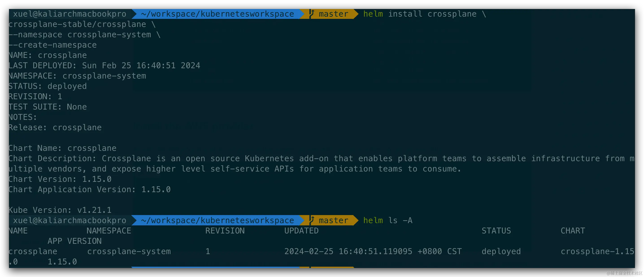Click the 'deployed' status cell in the table
This screenshot has height=277, width=644.
pos(501,251)
